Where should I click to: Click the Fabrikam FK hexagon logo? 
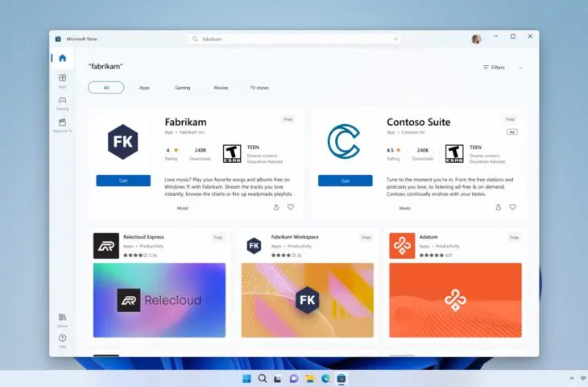click(123, 142)
